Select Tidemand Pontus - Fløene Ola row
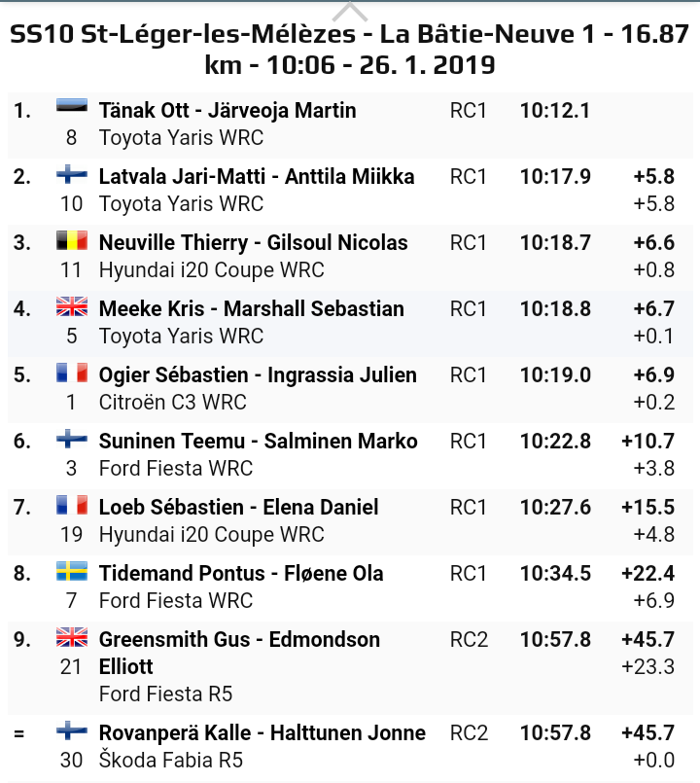 tap(241, 573)
